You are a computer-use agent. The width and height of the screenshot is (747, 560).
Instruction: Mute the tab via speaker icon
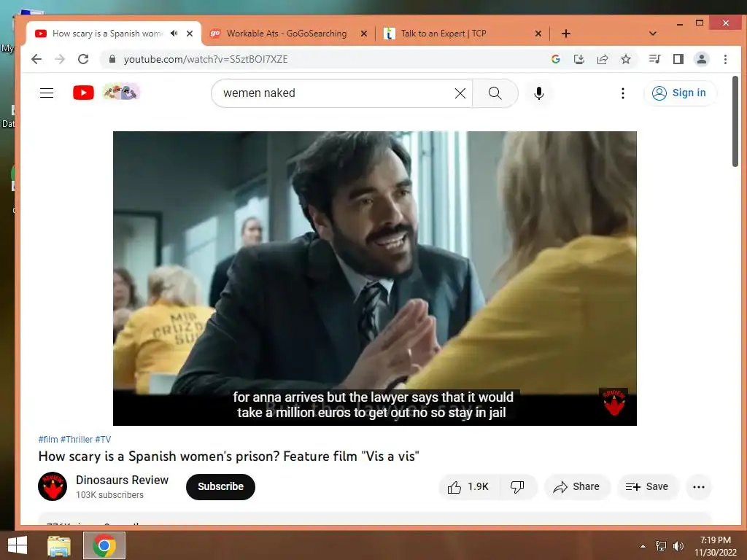click(174, 34)
